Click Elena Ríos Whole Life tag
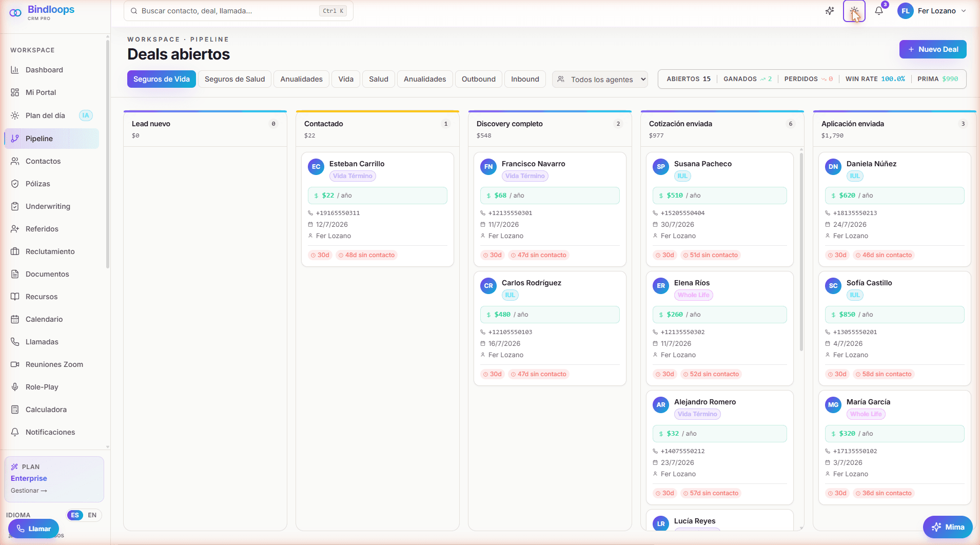Screen dimensions: 980x545 pyautogui.click(x=694, y=295)
